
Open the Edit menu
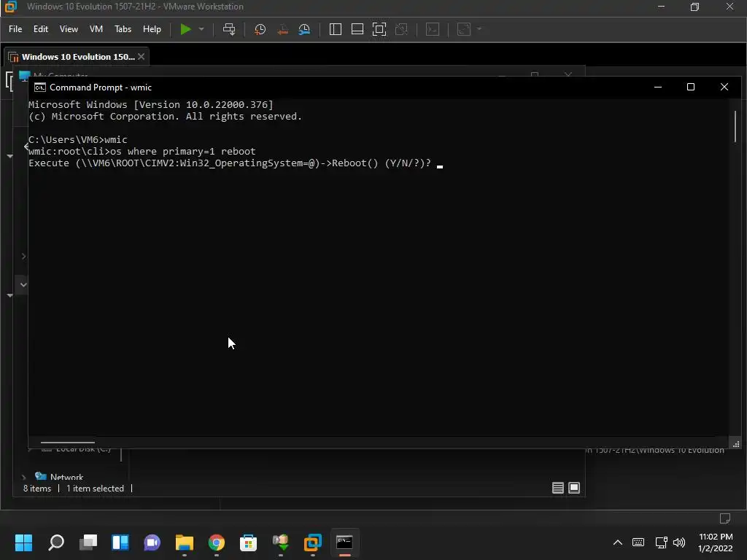pyautogui.click(x=41, y=29)
